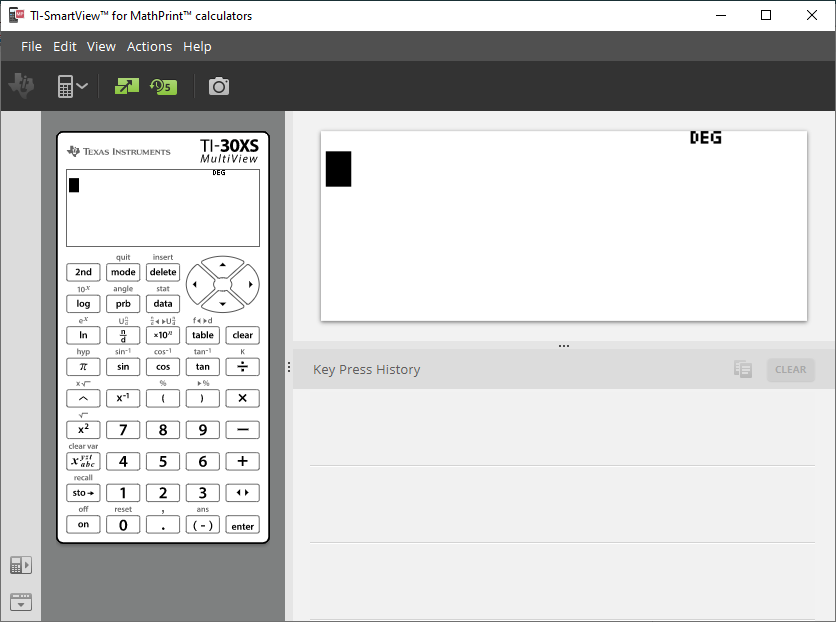
Task: Toggle the calculator panel at bottom-left sidebar
Action: coord(20,566)
